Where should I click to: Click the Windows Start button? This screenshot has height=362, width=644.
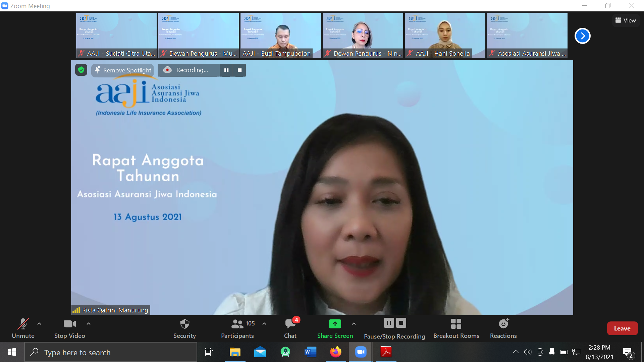(12, 352)
